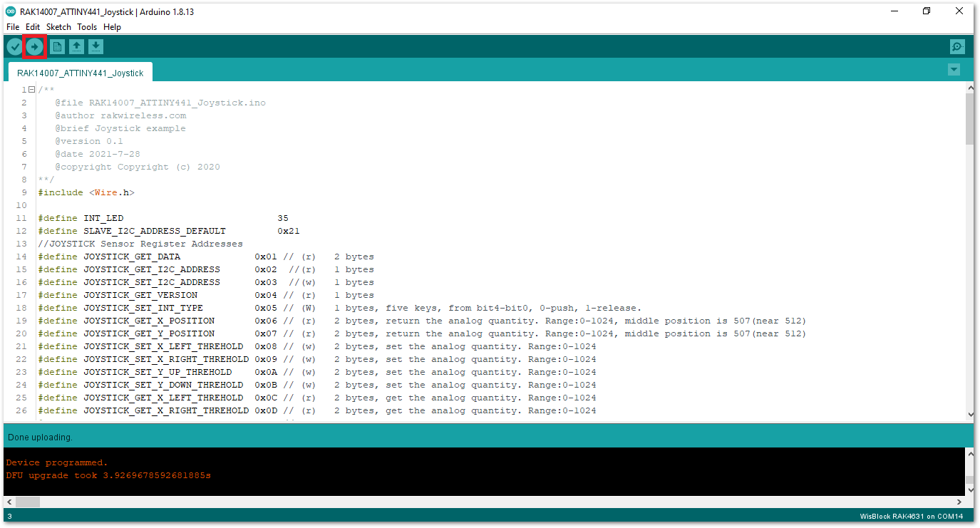Click the console vertical scrollbar up arrow
980x528 pixels.
click(969, 453)
